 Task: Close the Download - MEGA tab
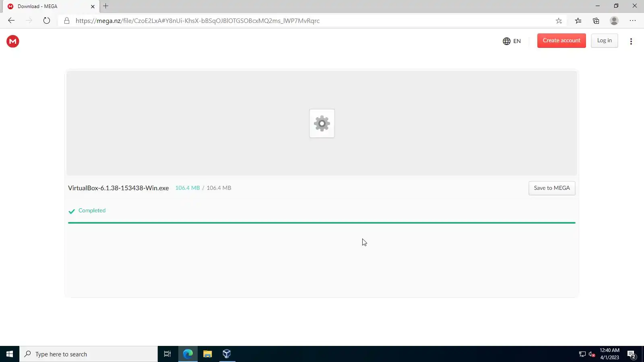(x=93, y=6)
